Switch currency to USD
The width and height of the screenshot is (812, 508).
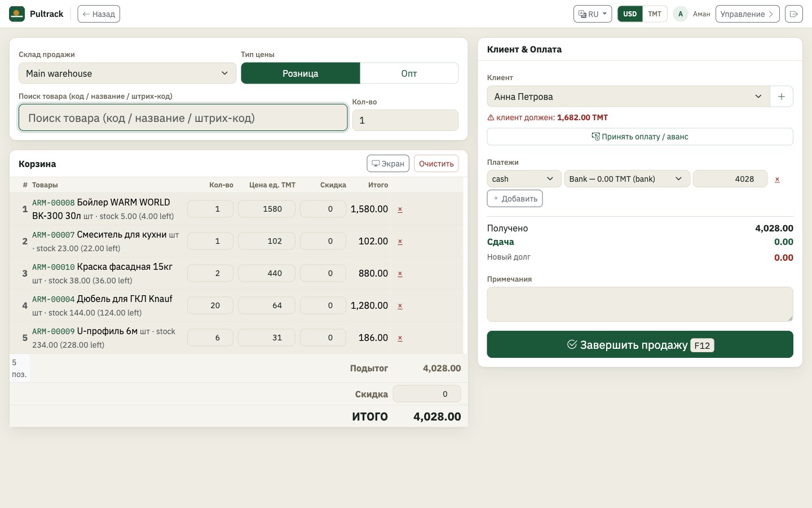click(x=630, y=14)
